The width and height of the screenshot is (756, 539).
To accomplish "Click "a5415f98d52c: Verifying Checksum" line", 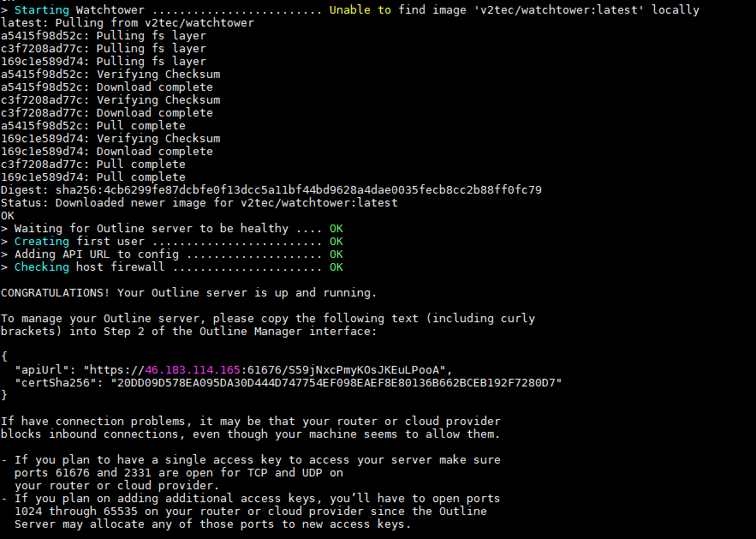I will point(110,75).
